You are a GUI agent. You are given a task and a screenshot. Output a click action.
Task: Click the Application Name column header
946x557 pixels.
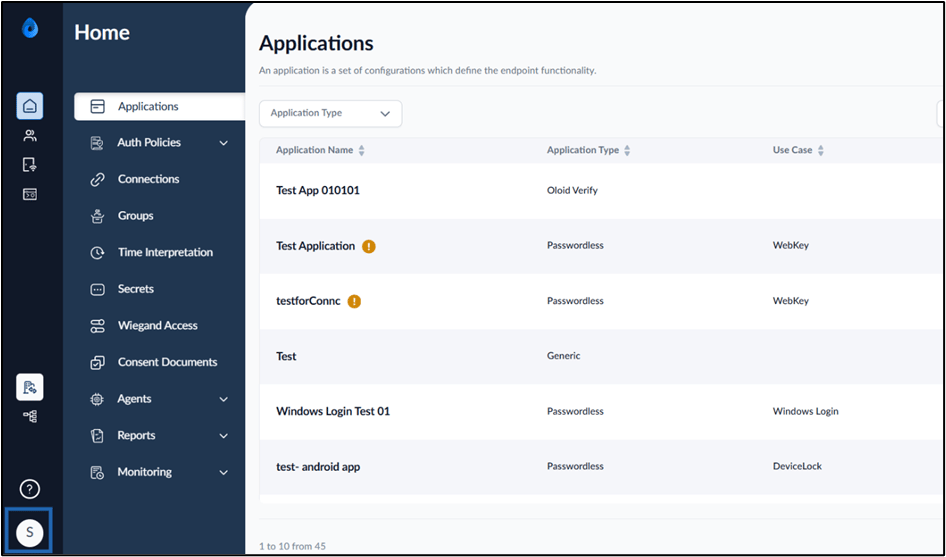(x=314, y=150)
